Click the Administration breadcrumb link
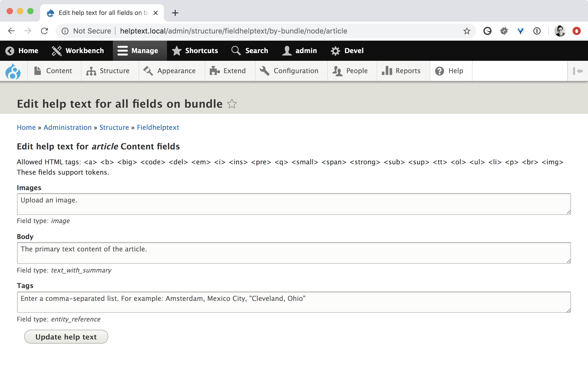The height and width of the screenshot is (373, 588). coord(67,127)
